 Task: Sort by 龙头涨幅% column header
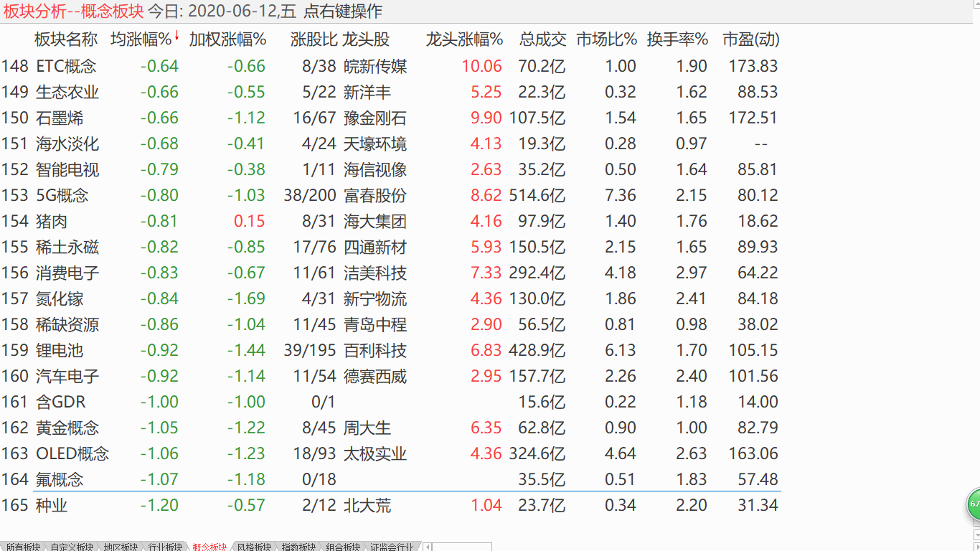(464, 39)
